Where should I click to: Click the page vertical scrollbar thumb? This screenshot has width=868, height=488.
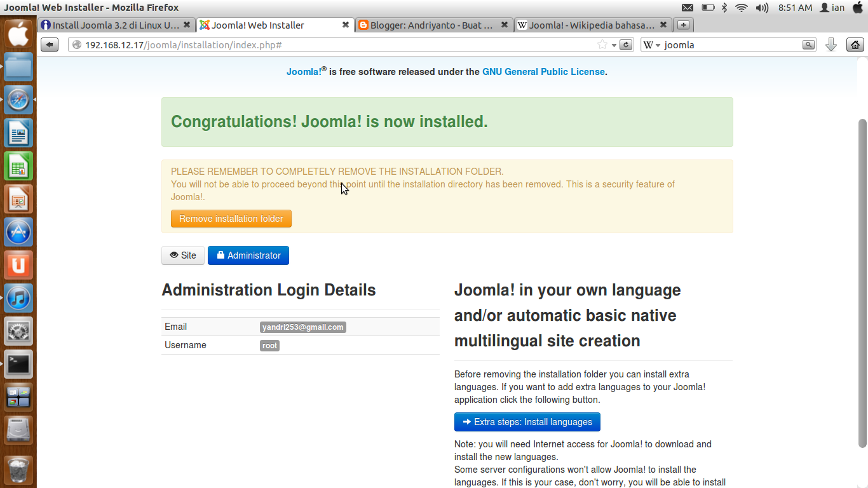point(862,283)
